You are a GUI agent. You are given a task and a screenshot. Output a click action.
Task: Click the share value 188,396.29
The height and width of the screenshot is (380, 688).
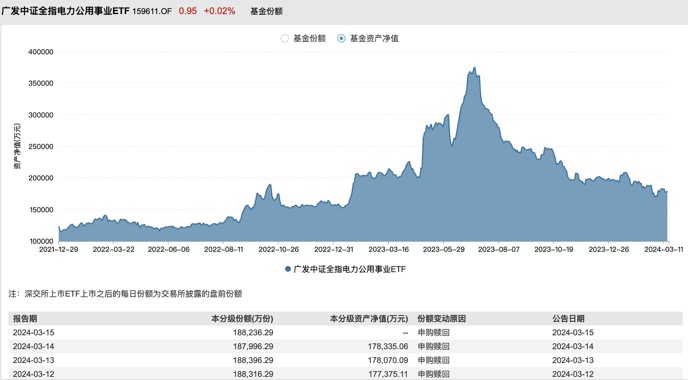pos(253,360)
